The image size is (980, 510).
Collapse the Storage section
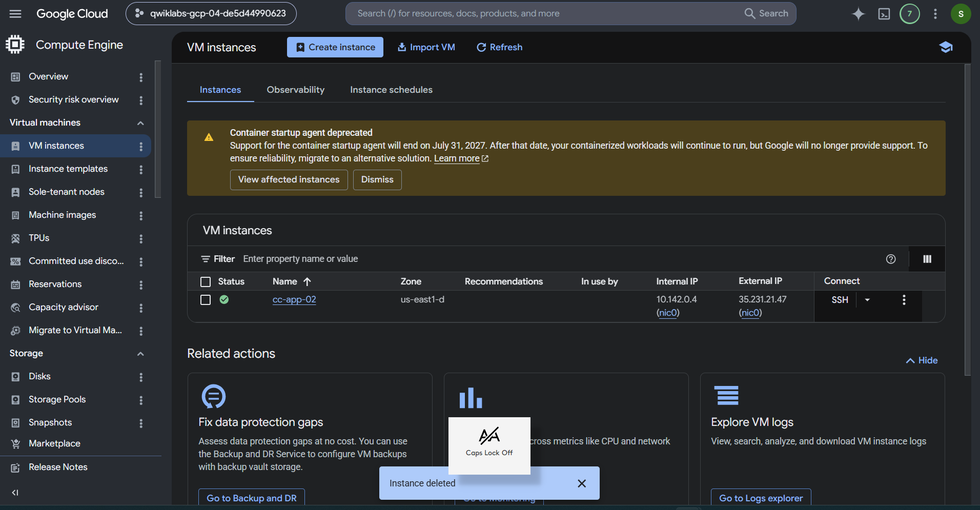point(140,354)
